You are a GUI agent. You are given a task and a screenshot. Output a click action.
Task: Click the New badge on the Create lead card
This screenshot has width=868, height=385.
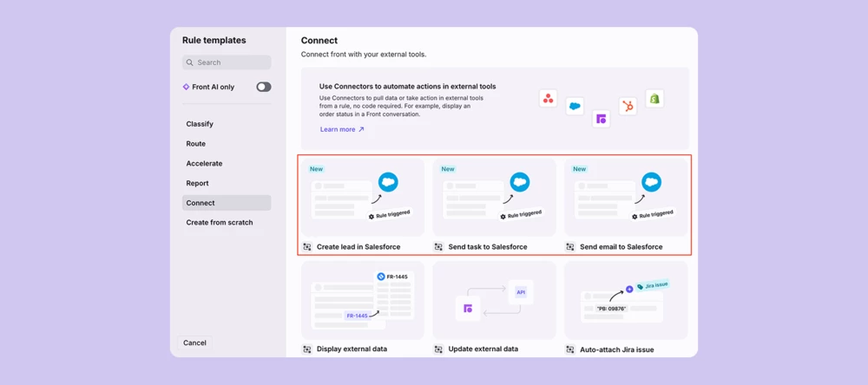click(317, 169)
